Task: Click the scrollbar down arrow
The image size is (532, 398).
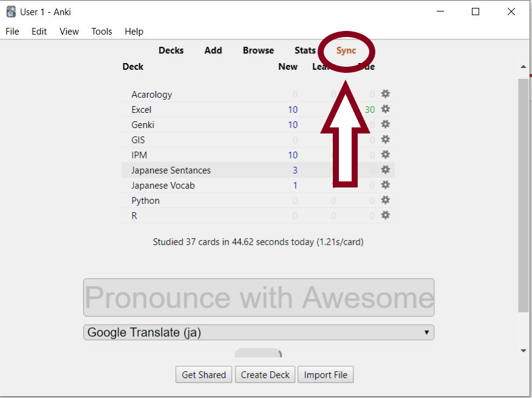Action: click(523, 351)
